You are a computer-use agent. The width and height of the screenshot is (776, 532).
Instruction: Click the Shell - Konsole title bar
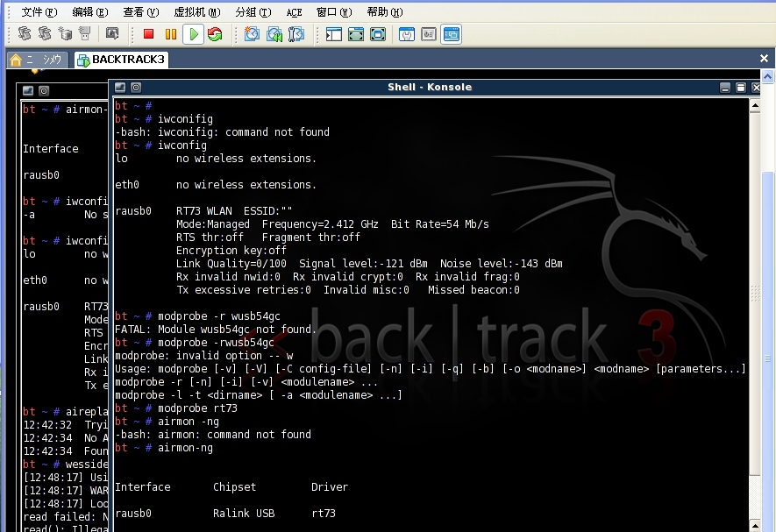(430, 87)
